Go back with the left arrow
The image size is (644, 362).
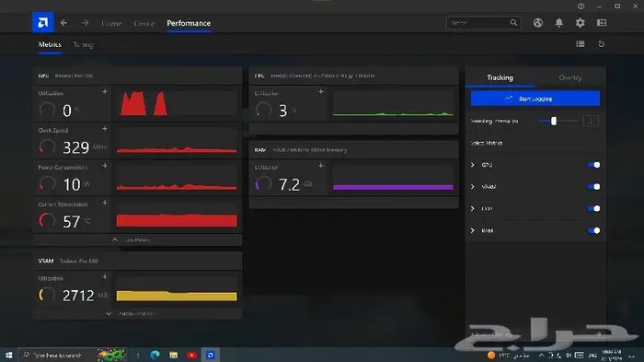[x=63, y=23]
